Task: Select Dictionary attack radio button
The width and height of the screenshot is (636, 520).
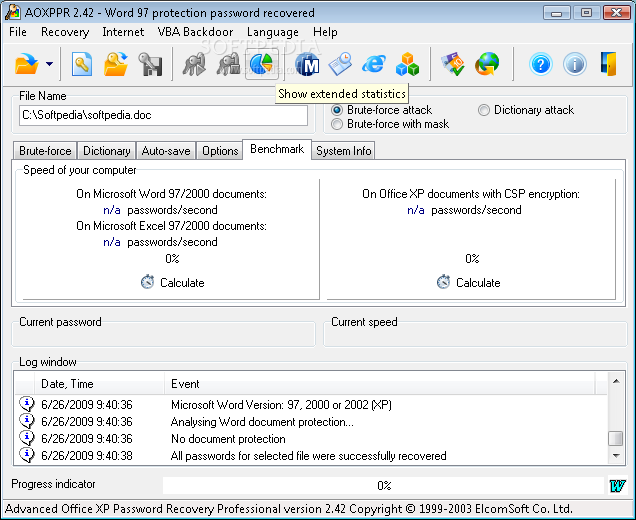Action: (x=483, y=110)
